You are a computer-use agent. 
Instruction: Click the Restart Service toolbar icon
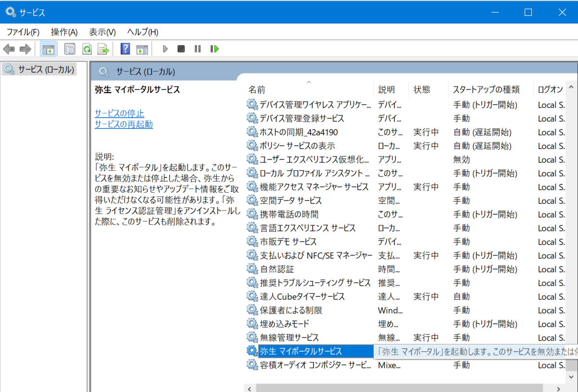(x=214, y=49)
